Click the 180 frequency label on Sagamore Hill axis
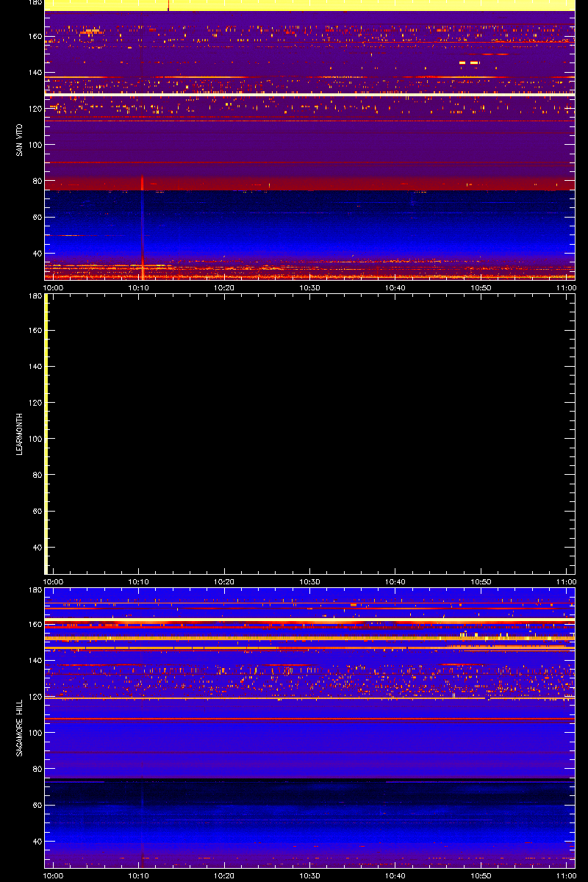Viewport: 588px width, 882px height. pyautogui.click(x=34, y=590)
